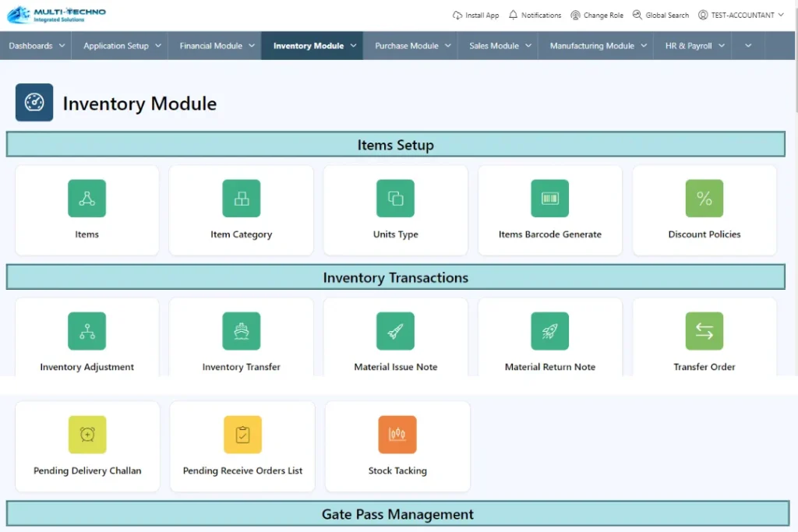This screenshot has height=532, width=798.
Task: Click the Transfer Order arrows icon
Action: (704, 331)
